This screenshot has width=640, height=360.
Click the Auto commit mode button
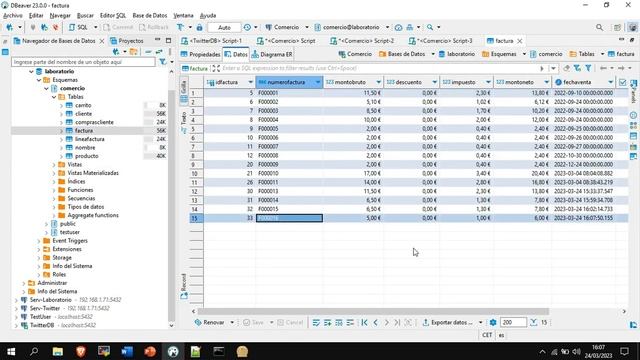224,27
